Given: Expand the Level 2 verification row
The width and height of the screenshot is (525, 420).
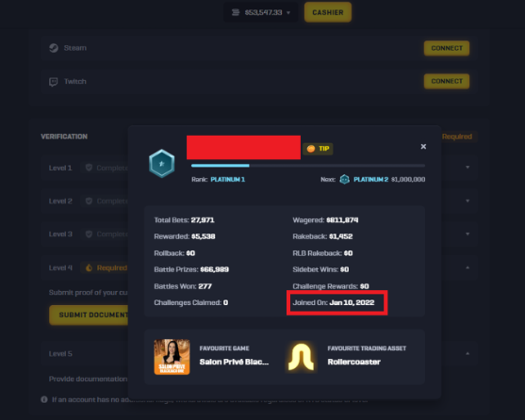Looking at the screenshot, I should click(468, 201).
